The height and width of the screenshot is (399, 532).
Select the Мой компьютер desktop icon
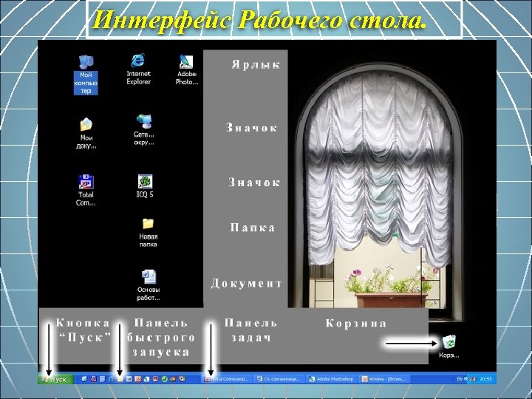click(x=86, y=75)
